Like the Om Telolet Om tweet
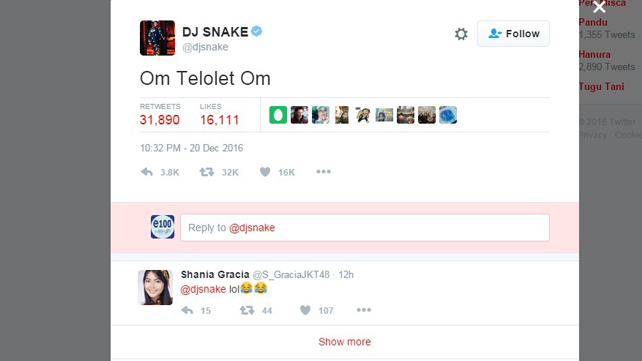The image size is (642, 361). (265, 172)
